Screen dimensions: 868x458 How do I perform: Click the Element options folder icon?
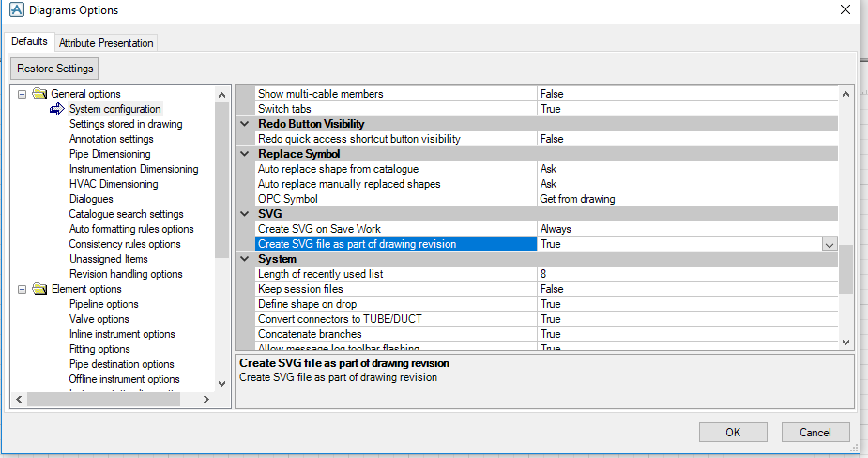pos(39,289)
